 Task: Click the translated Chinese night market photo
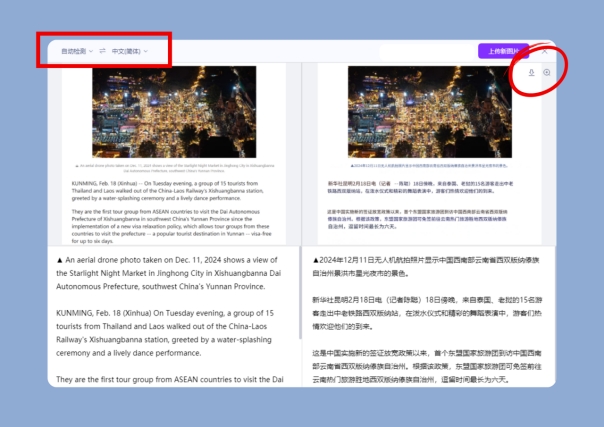[x=430, y=112]
